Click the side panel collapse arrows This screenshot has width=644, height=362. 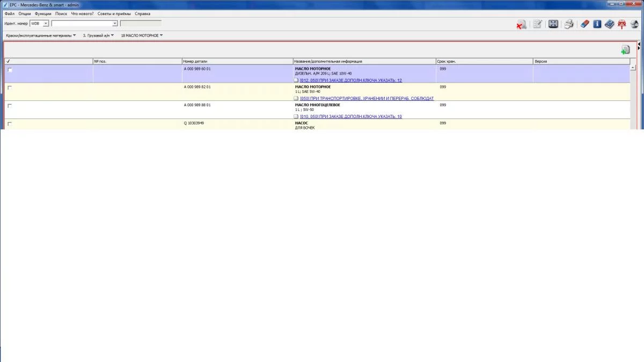tap(639, 46)
